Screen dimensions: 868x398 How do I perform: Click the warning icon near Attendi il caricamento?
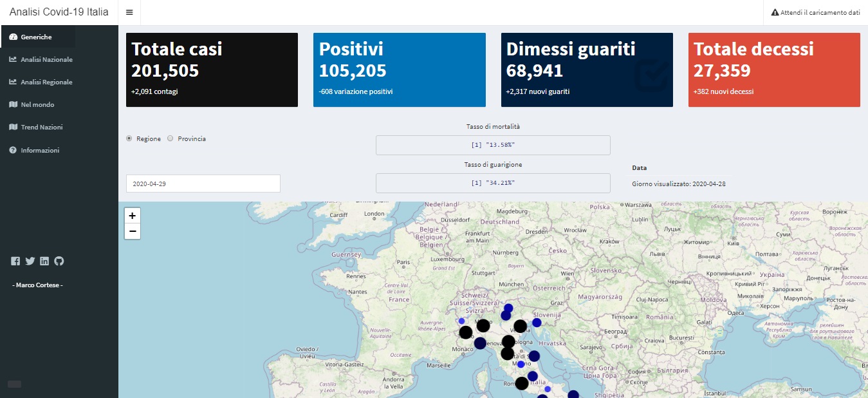tap(775, 12)
